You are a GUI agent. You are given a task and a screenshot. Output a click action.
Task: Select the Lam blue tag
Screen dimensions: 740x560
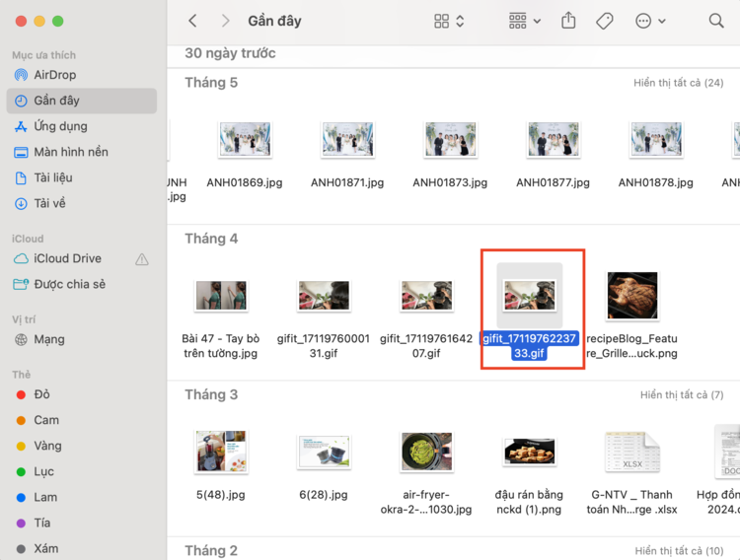click(x=82, y=497)
